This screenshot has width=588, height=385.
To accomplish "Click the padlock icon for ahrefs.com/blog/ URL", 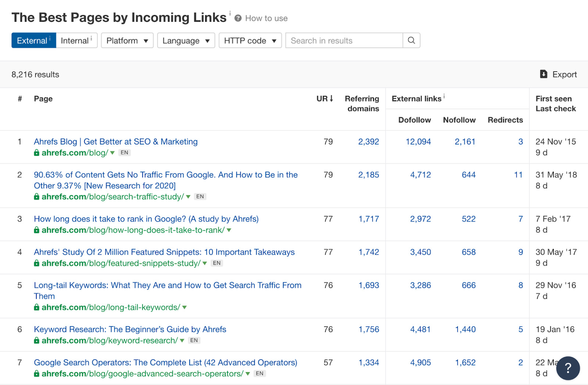I will tap(37, 153).
